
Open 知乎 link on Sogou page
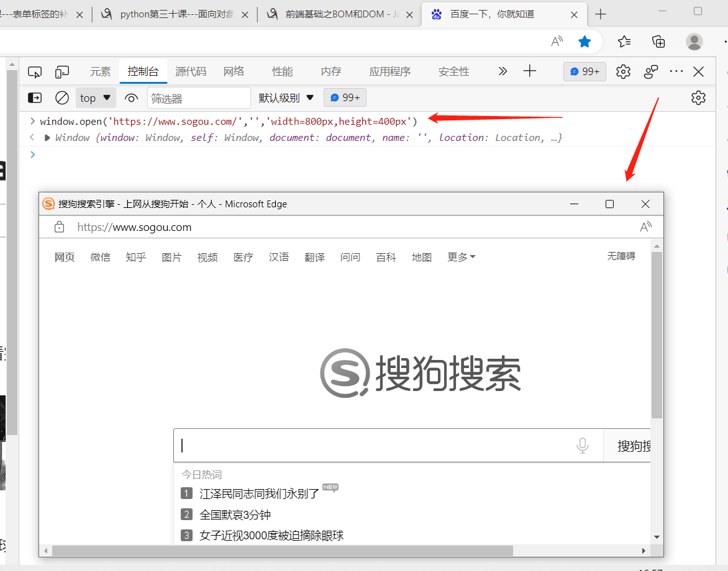point(135,257)
